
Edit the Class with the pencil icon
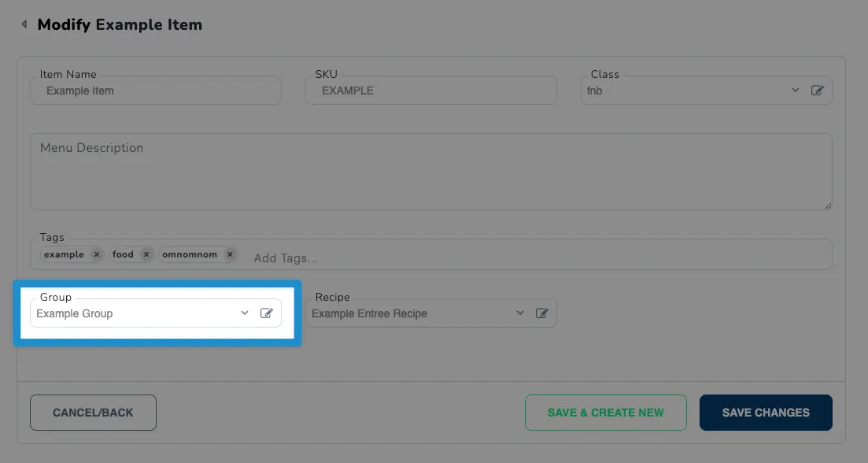click(817, 91)
